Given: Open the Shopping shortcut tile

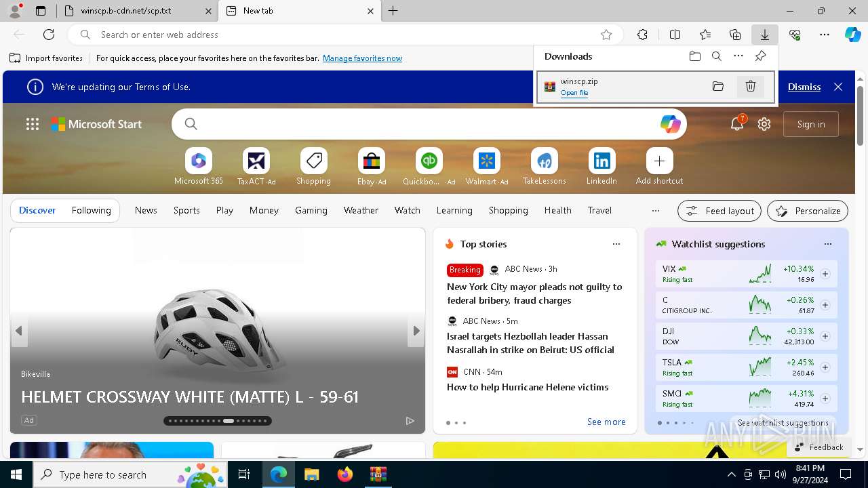Looking at the screenshot, I should [314, 167].
